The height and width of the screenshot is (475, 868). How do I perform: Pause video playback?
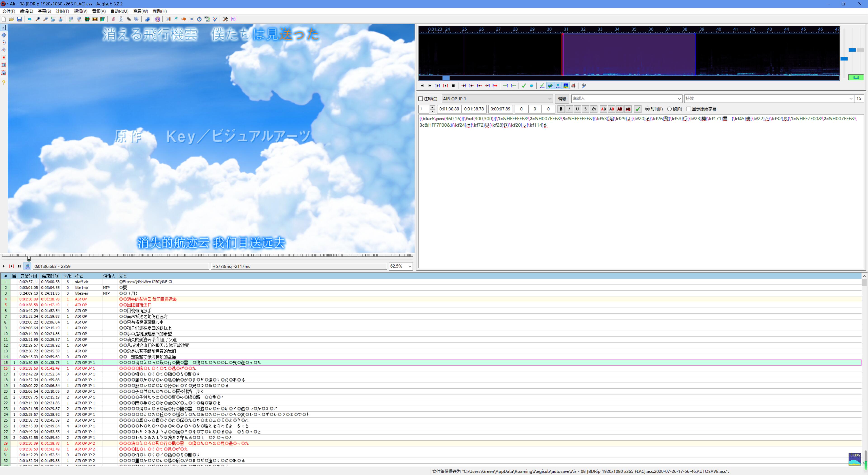coord(19,266)
